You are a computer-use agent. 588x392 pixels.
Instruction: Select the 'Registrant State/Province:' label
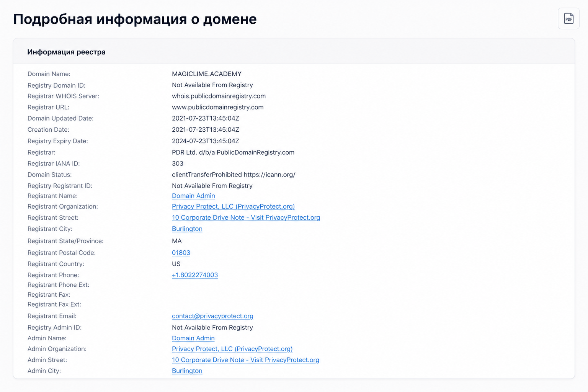tap(65, 241)
